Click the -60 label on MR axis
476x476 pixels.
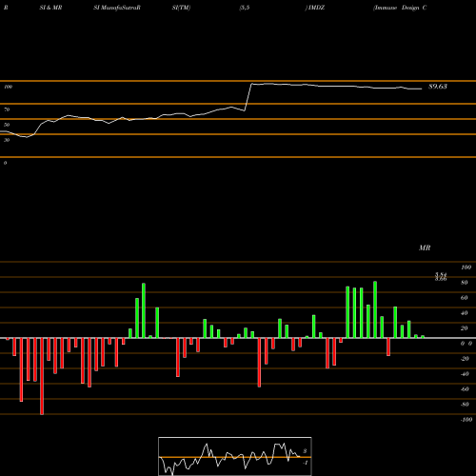(465, 389)
